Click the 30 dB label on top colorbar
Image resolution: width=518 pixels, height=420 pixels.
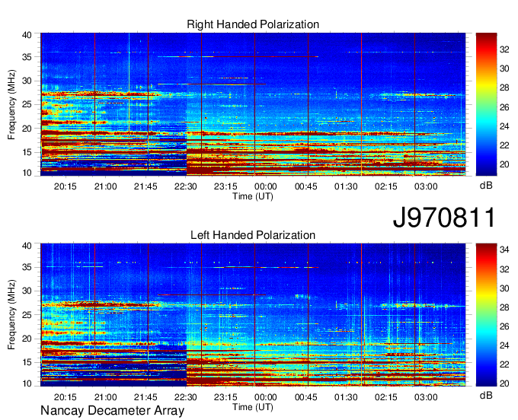pos(504,68)
